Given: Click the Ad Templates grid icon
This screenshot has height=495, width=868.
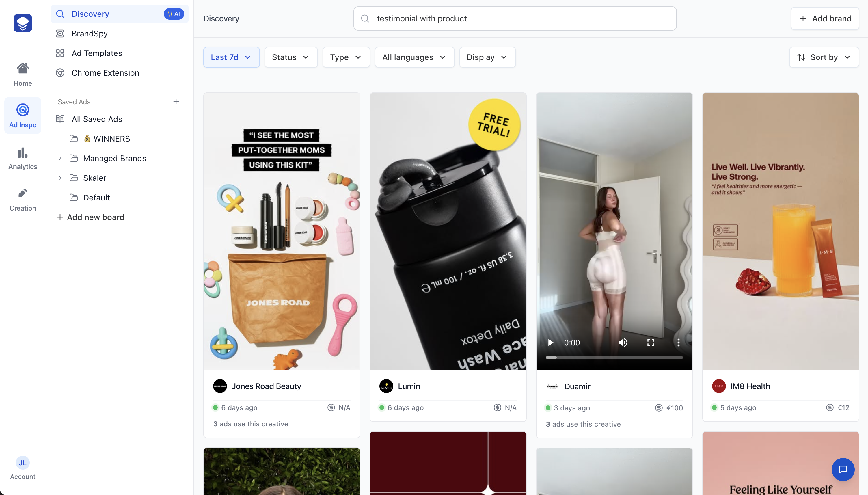Looking at the screenshot, I should (60, 53).
